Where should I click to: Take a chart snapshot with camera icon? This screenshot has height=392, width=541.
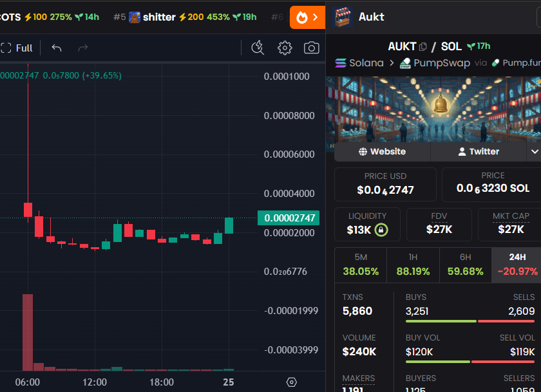pos(311,48)
